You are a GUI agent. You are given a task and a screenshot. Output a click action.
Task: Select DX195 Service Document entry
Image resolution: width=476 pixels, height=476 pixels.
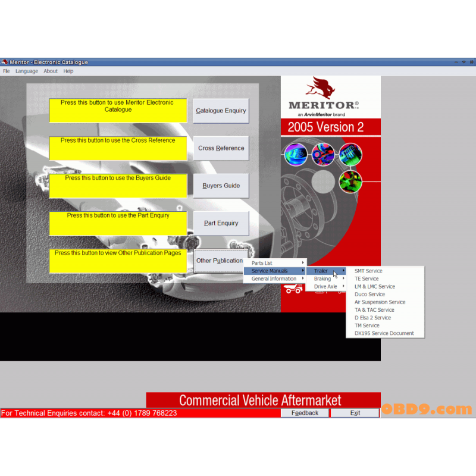coord(386,333)
